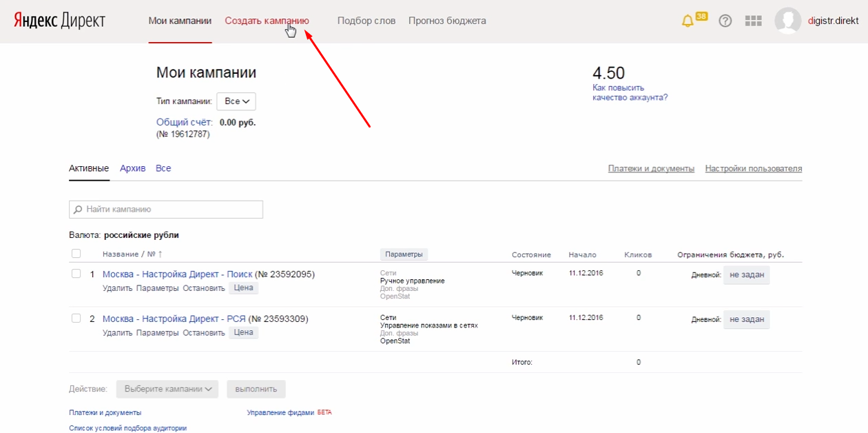Click the "Цена" button for the РСЯ campaign
Screen dimensions: 868x433
point(244,332)
